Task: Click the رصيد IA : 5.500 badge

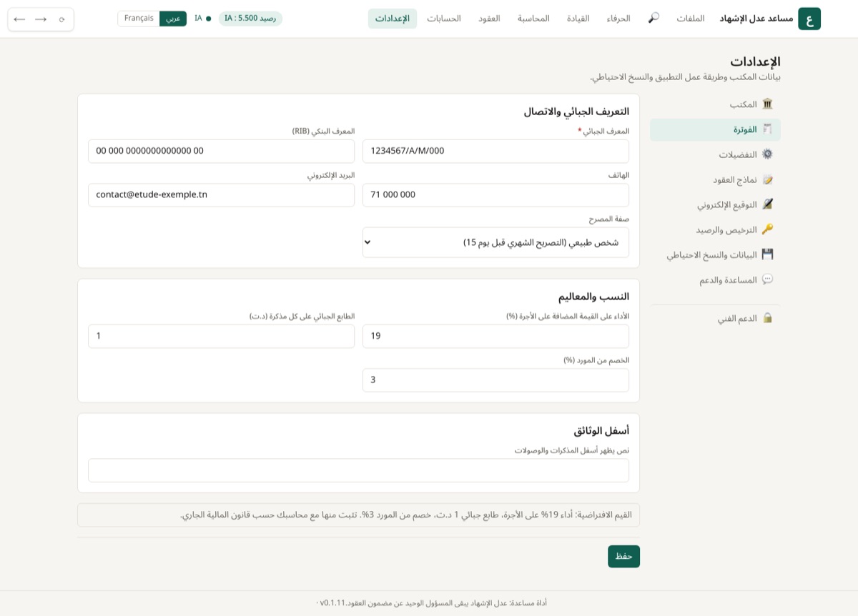Action: pos(250,19)
